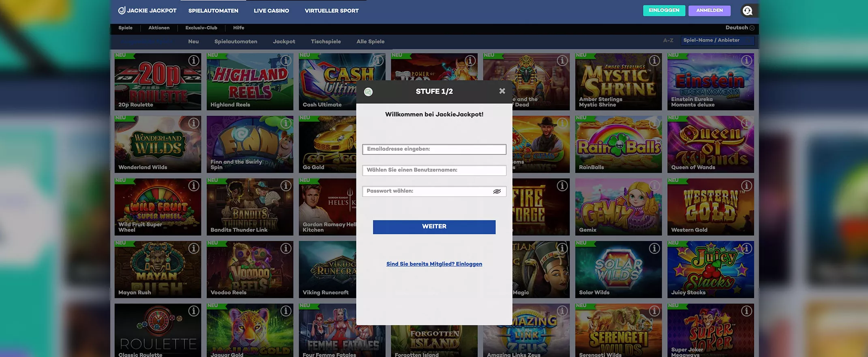This screenshot has height=357, width=868.
Task: Open the live chat support icon
Action: point(748,11)
